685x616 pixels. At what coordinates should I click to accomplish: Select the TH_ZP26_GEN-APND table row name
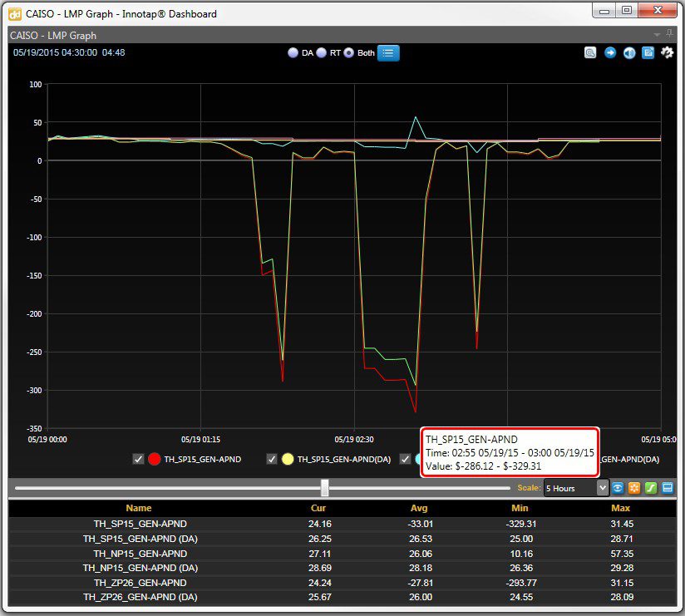click(140, 583)
